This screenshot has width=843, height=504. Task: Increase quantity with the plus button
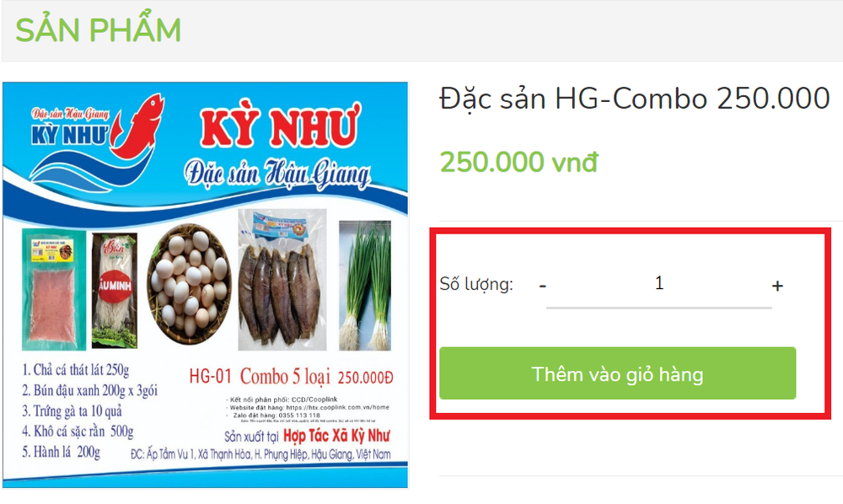(x=777, y=286)
